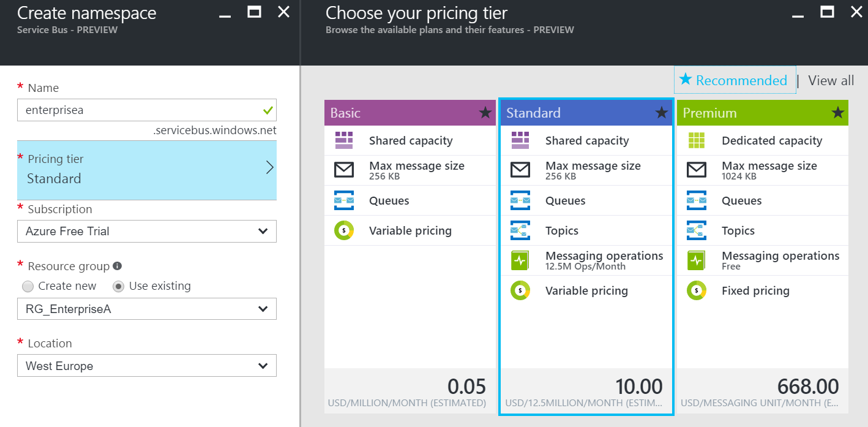Viewport: 868px width, 427px height.
Task: Click the Max message size envelope icon under Standard
Action: tap(520, 170)
